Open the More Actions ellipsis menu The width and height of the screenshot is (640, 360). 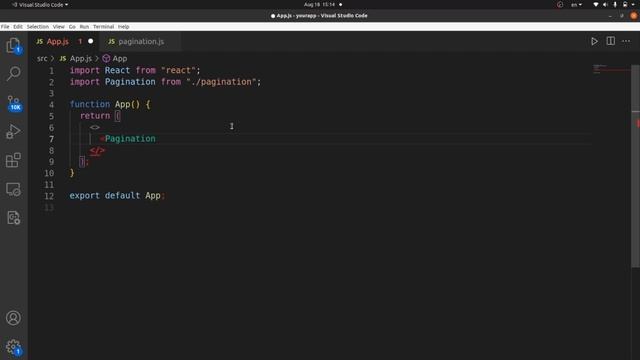(x=626, y=41)
